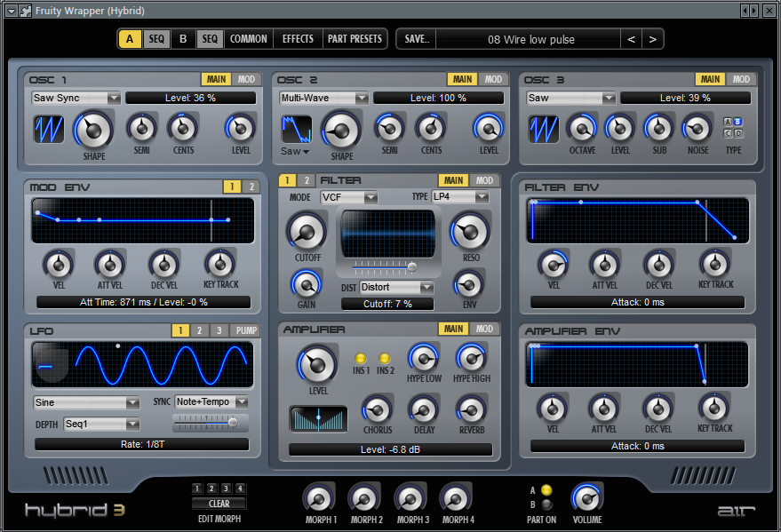
Task: Click the HYPE HIGH knob
Action: coord(471,358)
